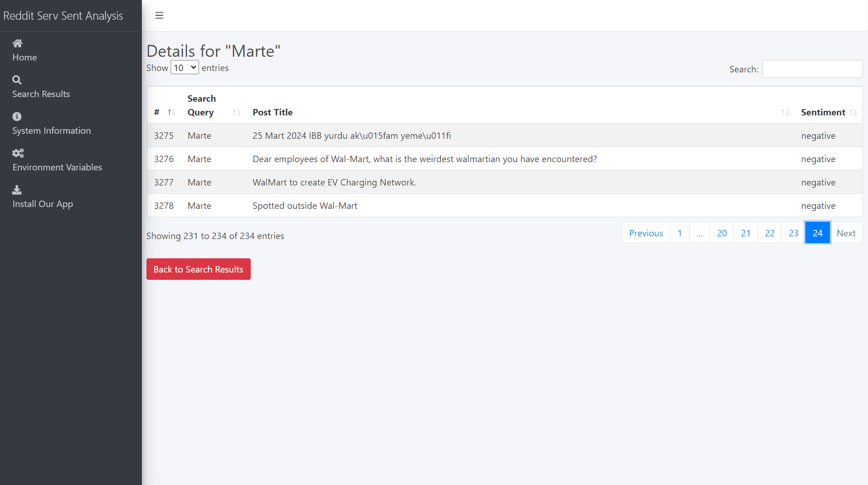Click the table Search input field
Viewport: 868px width, 485px height.
click(812, 69)
